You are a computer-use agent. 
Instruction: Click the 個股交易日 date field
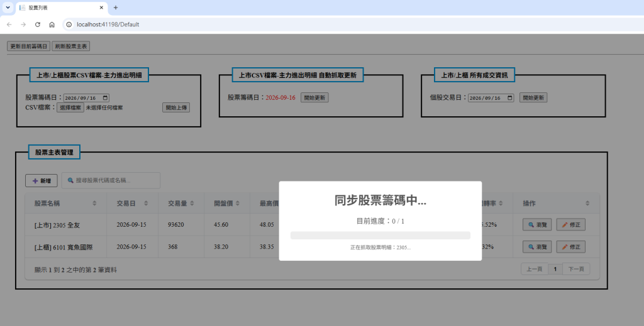491,98
